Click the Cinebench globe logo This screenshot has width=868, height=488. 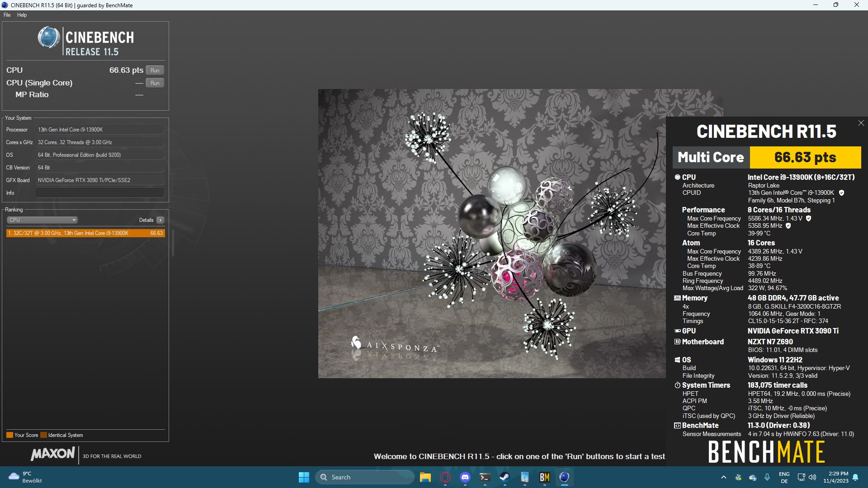point(49,38)
